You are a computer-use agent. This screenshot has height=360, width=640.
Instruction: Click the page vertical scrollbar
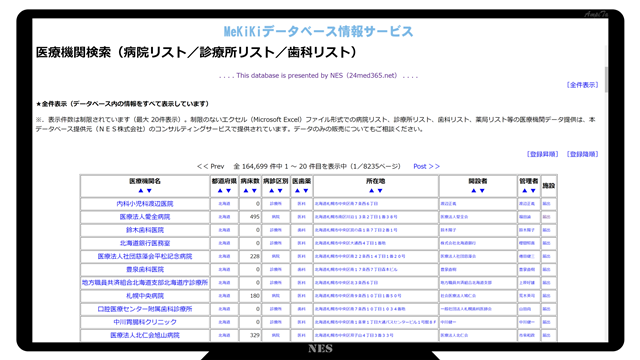pyautogui.click(x=606, y=80)
